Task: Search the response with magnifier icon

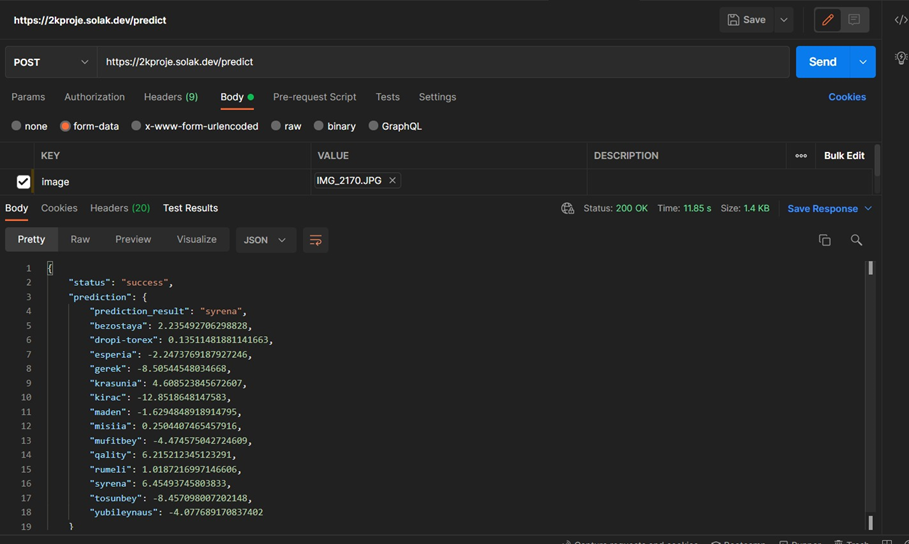Action: pos(856,240)
